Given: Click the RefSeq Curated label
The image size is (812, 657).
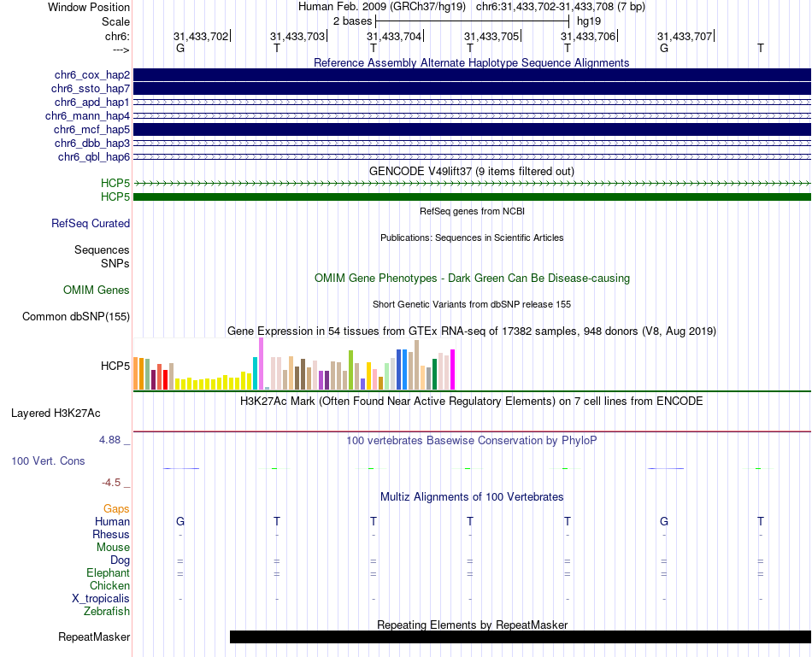Looking at the screenshot, I should (x=91, y=224).
